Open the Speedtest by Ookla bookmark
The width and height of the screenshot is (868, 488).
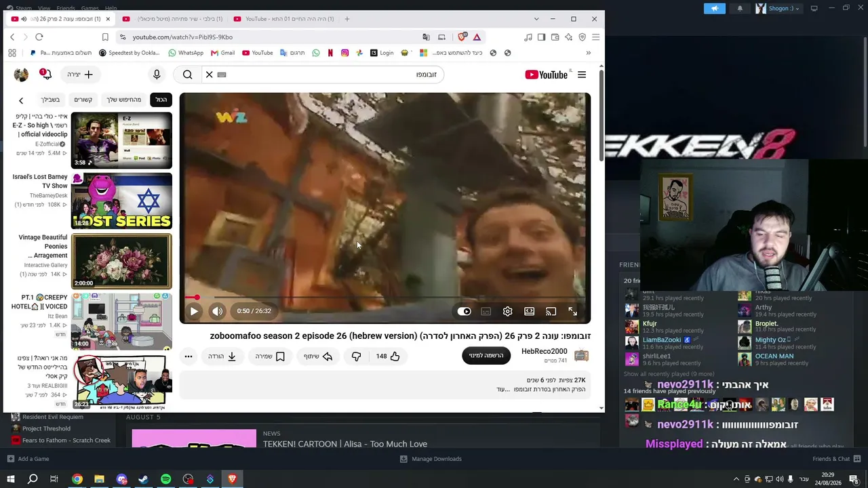coord(129,53)
